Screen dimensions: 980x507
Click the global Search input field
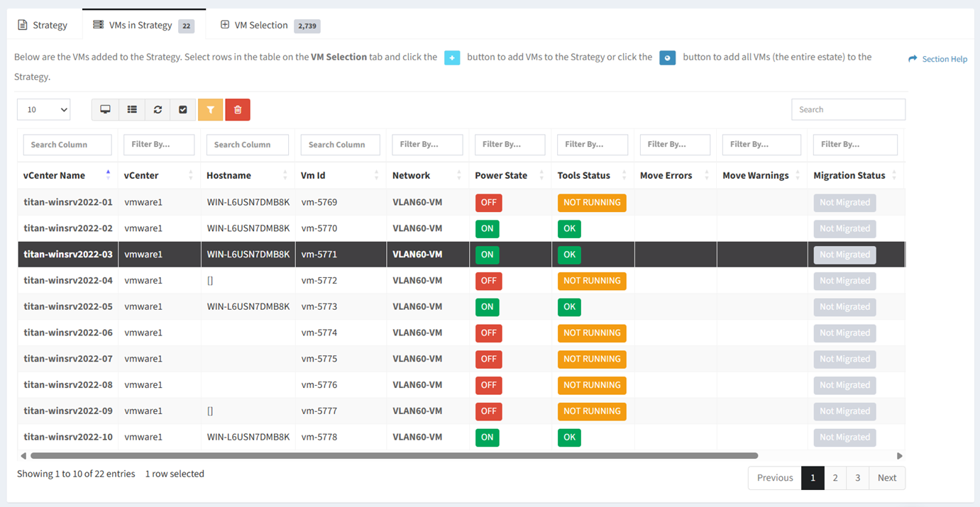(x=848, y=109)
